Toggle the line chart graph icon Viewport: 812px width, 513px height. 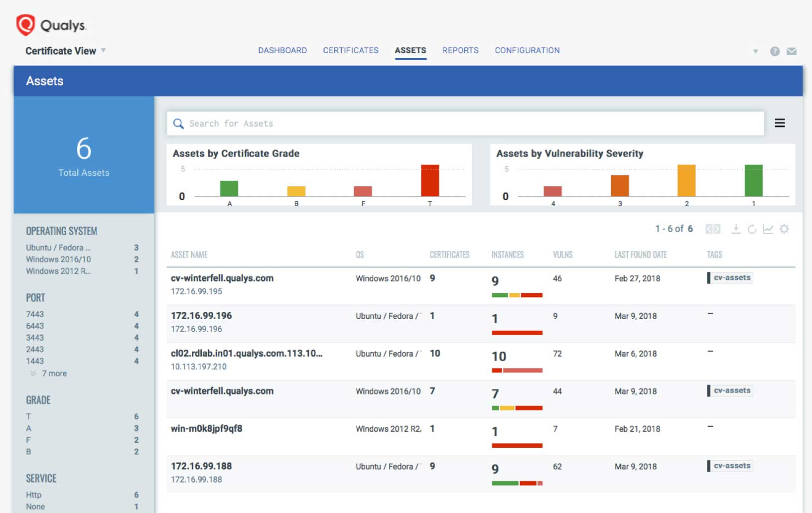coord(768,229)
